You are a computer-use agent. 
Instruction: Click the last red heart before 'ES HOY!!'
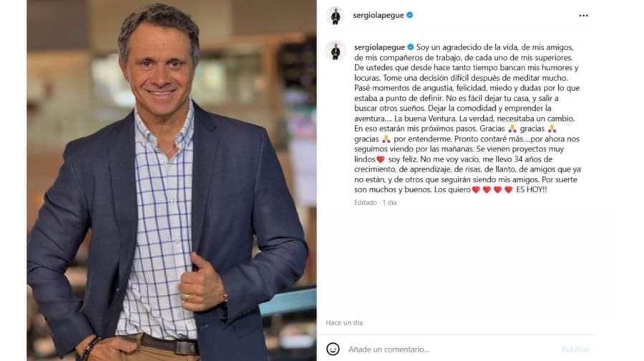pyautogui.click(x=509, y=190)
